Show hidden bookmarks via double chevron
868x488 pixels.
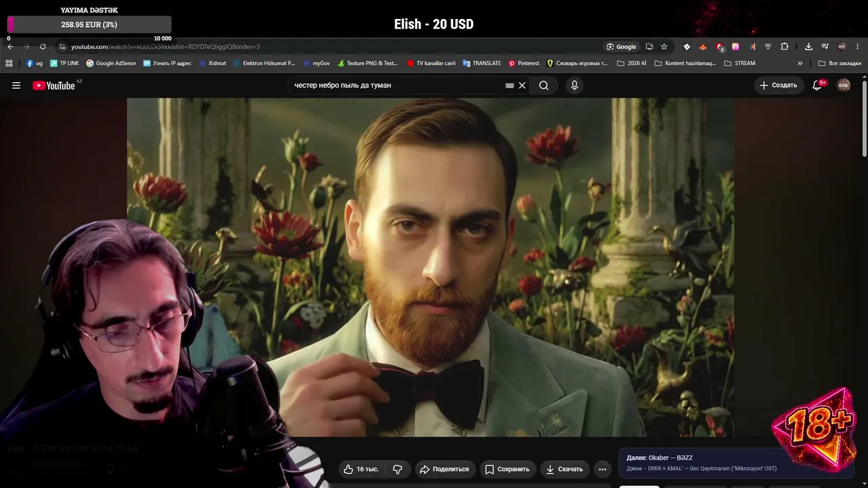click(800, 63)
